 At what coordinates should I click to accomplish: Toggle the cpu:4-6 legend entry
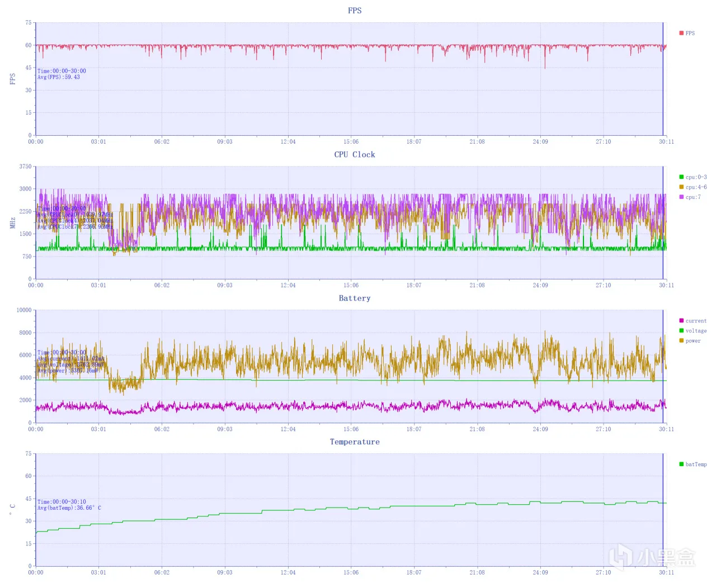693,187
